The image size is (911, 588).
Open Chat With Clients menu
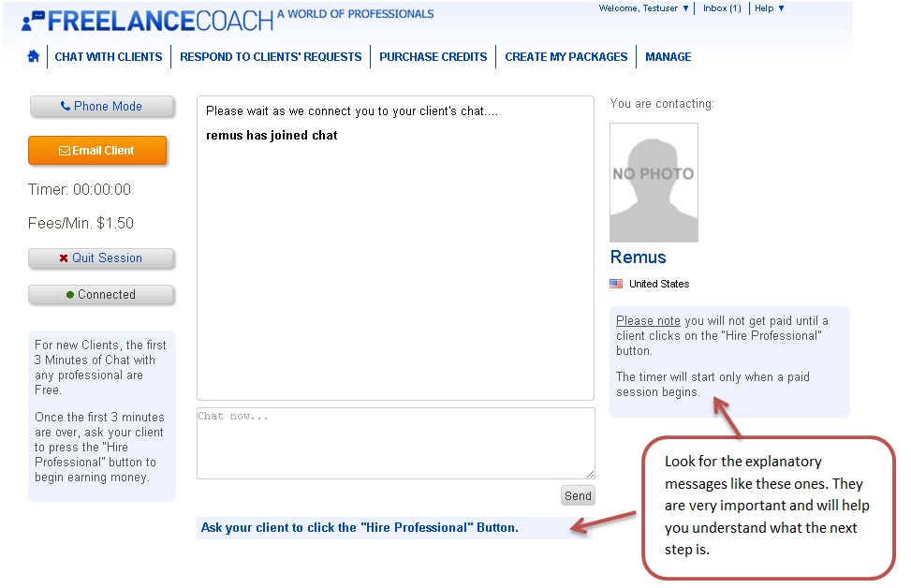(x=109, y=57)
